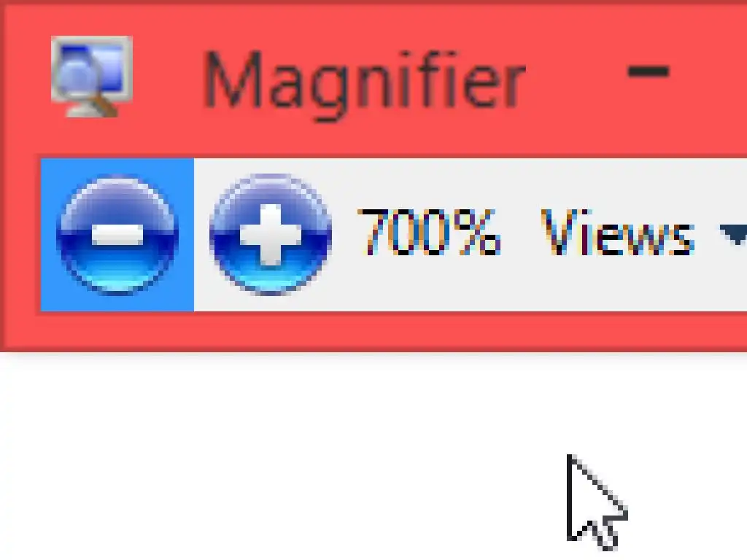
Task: Expand the Views dropdown arrow
Action: pos(734,235)
